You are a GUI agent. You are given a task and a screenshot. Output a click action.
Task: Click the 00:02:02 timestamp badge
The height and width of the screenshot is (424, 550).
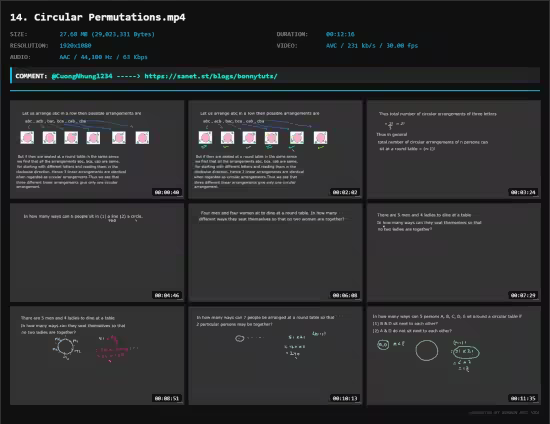point(345,192)
